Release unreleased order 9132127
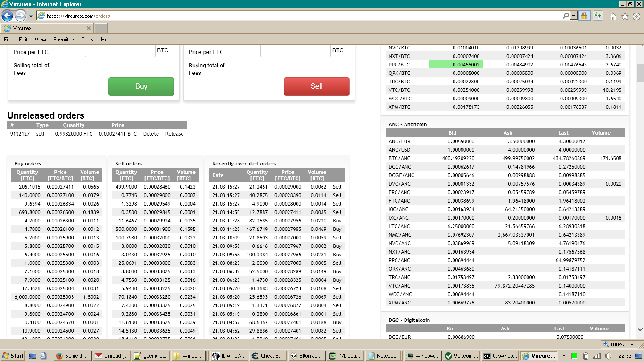This screenshot has height=362, width=644. pyautogui.click(x=174, y=134)
